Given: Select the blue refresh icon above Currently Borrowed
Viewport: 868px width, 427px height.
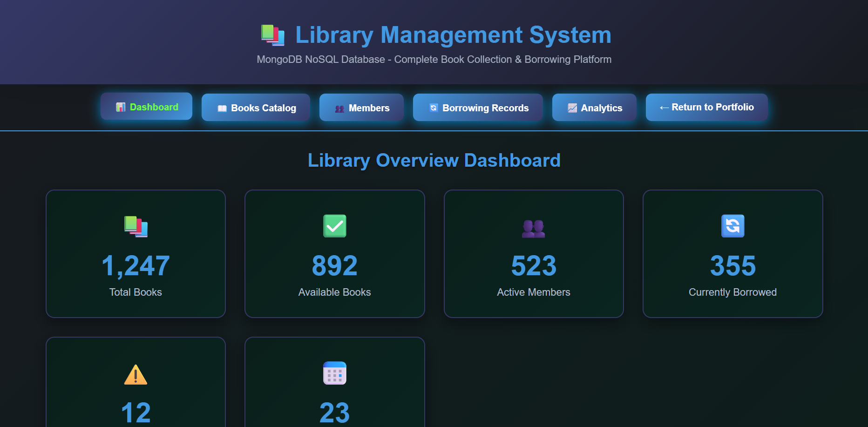Looking at the screenshot, I should pos(732,226).
